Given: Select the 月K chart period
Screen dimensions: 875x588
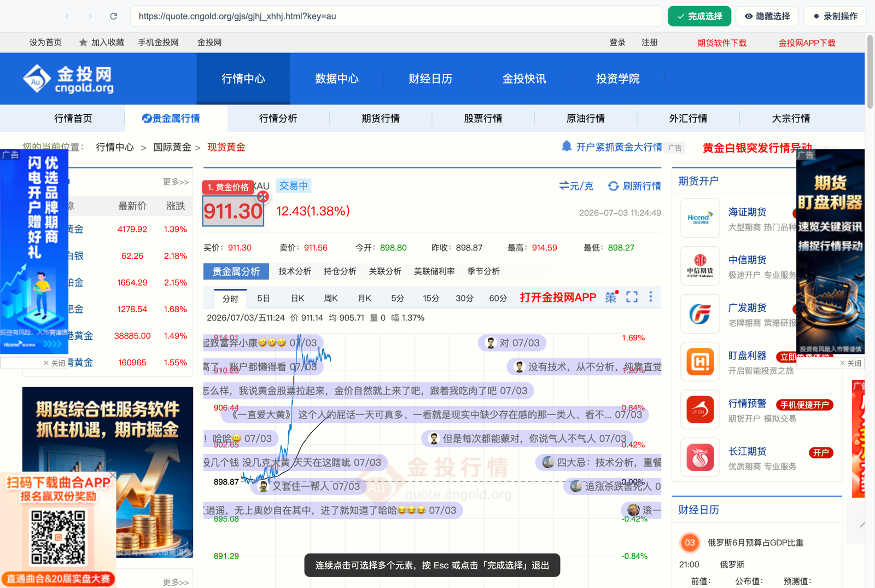Looking at the screenshot, I should (364, 298).
